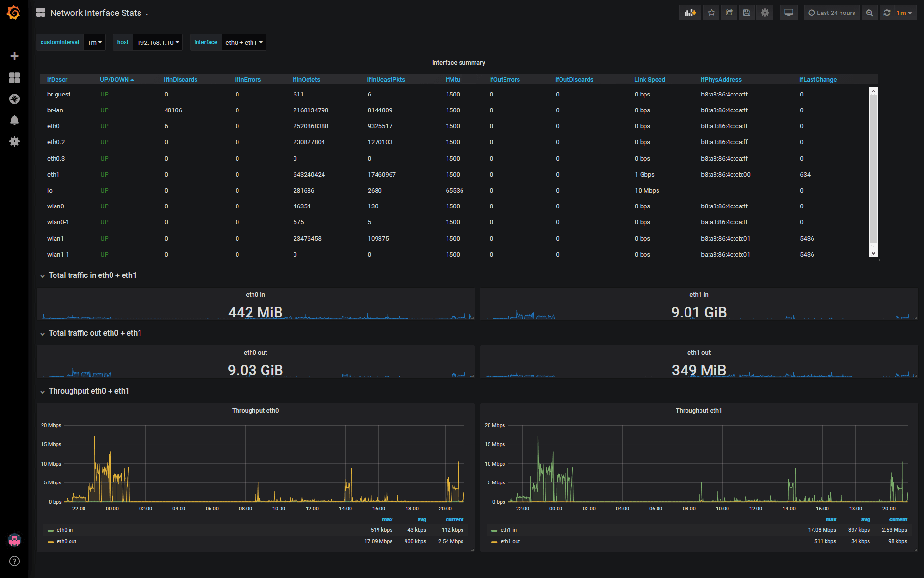The width and height of the screenshot is (924, 578).
Task: Open the interface eth0 + eth1 dropdown
Action: pyautogui.click(x=244, y=42)
